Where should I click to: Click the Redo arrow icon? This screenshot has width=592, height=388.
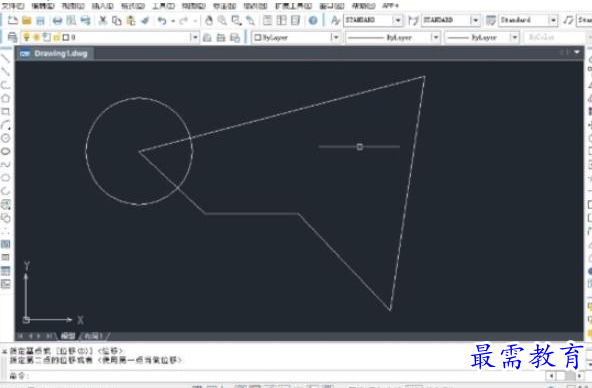click(183, 20)
